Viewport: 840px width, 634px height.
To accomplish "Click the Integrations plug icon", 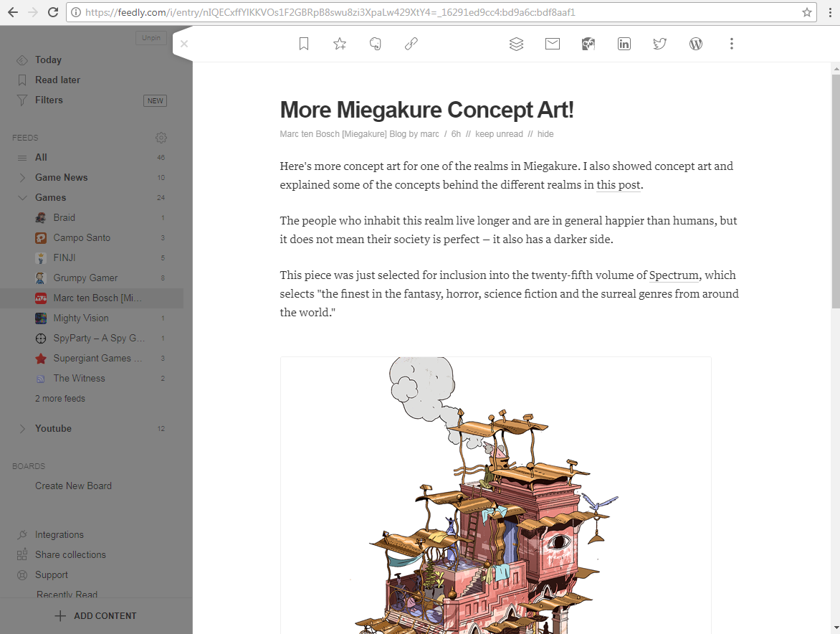I will [x=22, y=535].
